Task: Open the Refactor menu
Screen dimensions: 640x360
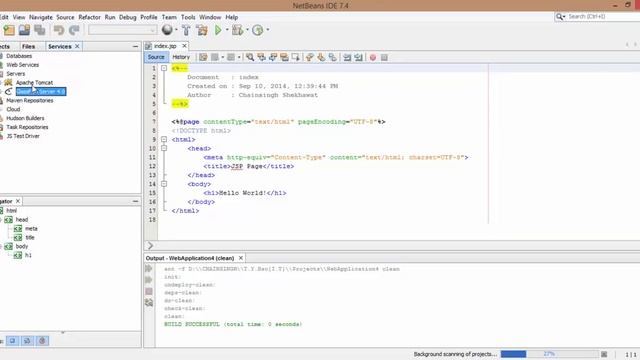Action: coord(89,17)
